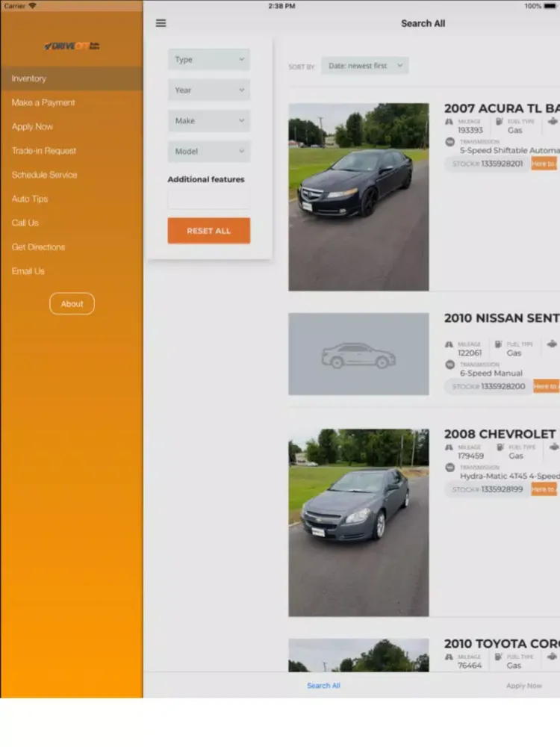Open Apply Now in the sidebar

72,127
